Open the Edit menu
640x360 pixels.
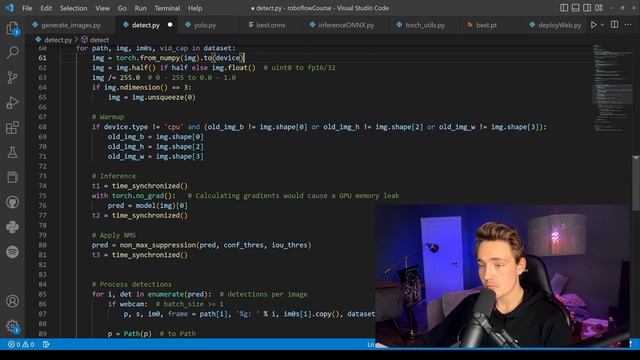(46, 8)
